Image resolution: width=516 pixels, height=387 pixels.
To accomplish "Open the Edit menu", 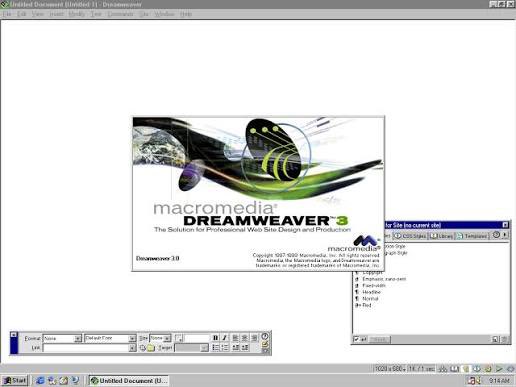I will [22, 14].
